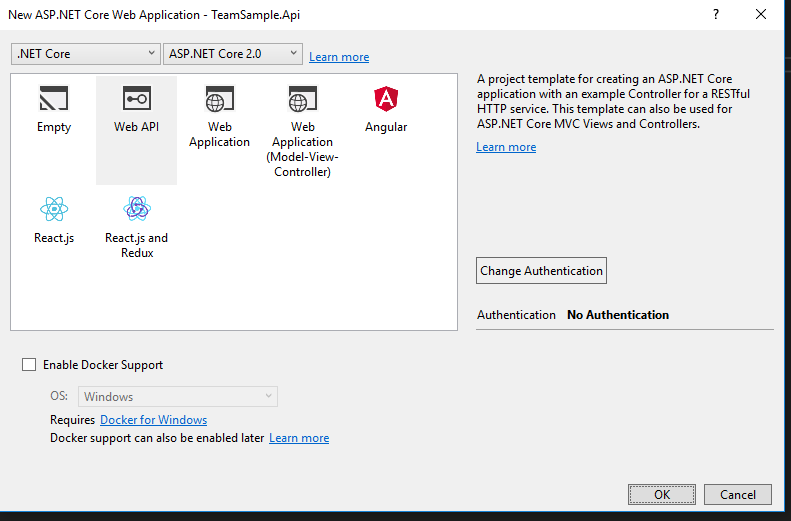The width and height of the screenshot is (791, 521).
Task: Enable the Docker Support checkbox
Action: pyautogui.click(x=29, y=365)
